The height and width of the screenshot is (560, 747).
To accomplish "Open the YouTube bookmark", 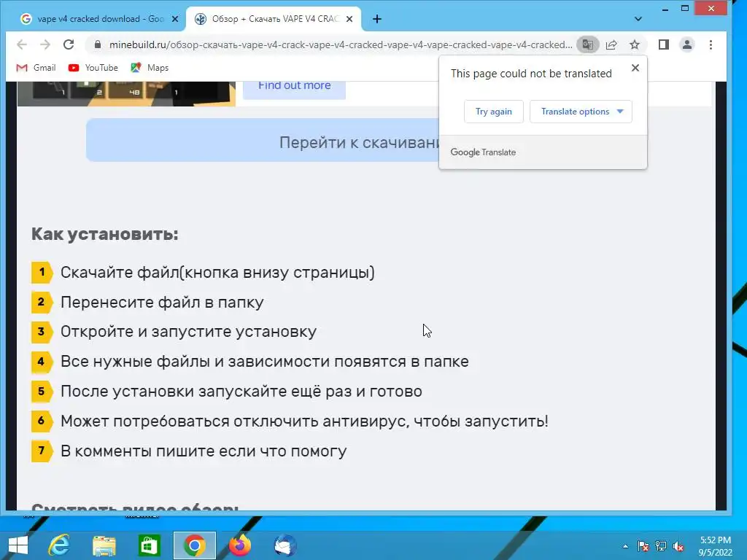I will point(93,68).
